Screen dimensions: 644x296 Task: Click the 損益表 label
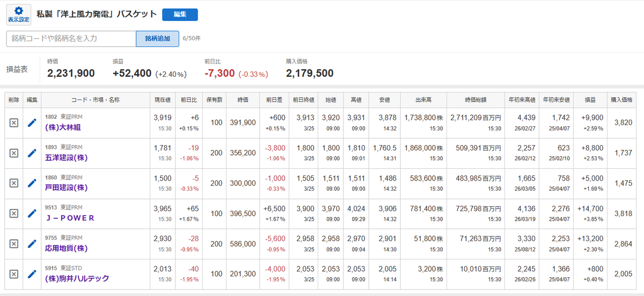17,69
